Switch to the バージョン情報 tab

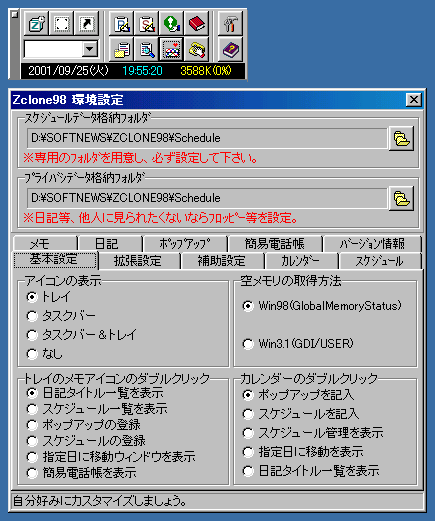[372, 244]
